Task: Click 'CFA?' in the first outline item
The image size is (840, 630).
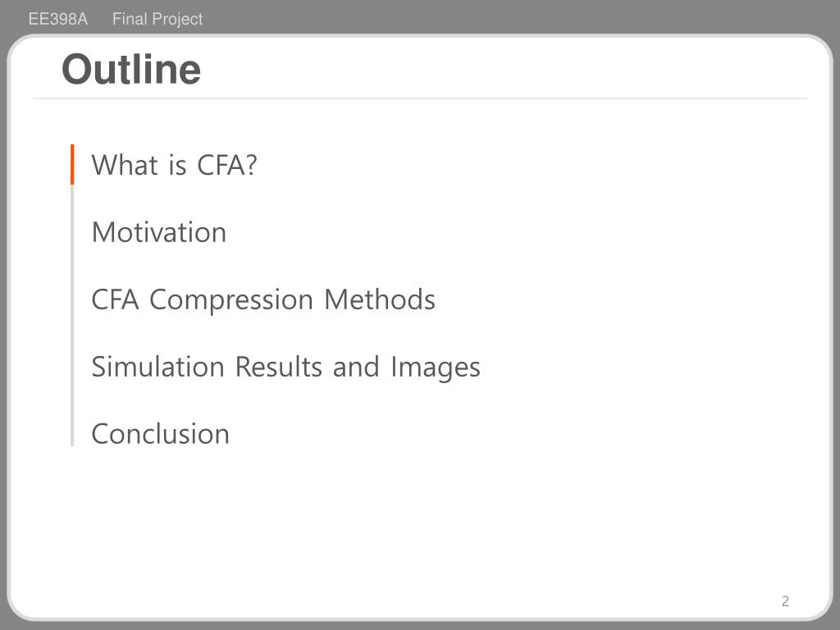Action: tap(227, 165)
